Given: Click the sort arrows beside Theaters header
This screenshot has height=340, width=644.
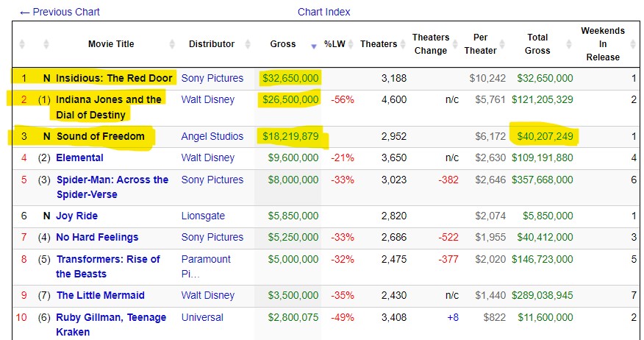Looking at the screenshot, I should tap(401, 44).
